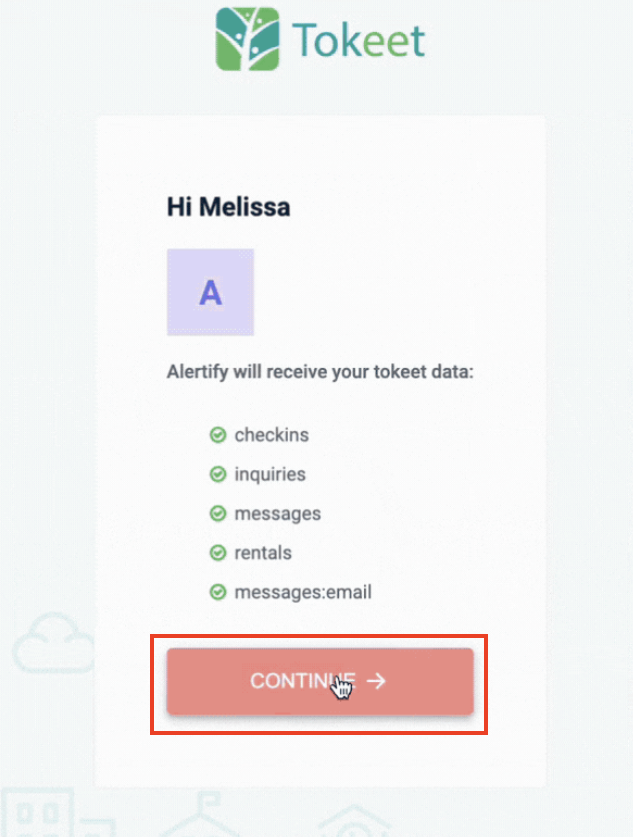Click the cloud illustration in the background
Viewport: 633px width, 837px height.
pos(50,643)
